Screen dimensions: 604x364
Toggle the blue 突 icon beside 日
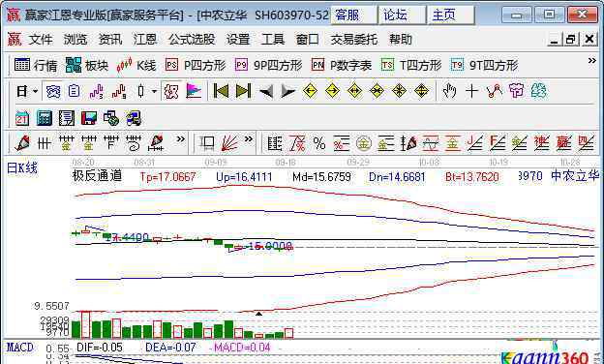53,91
